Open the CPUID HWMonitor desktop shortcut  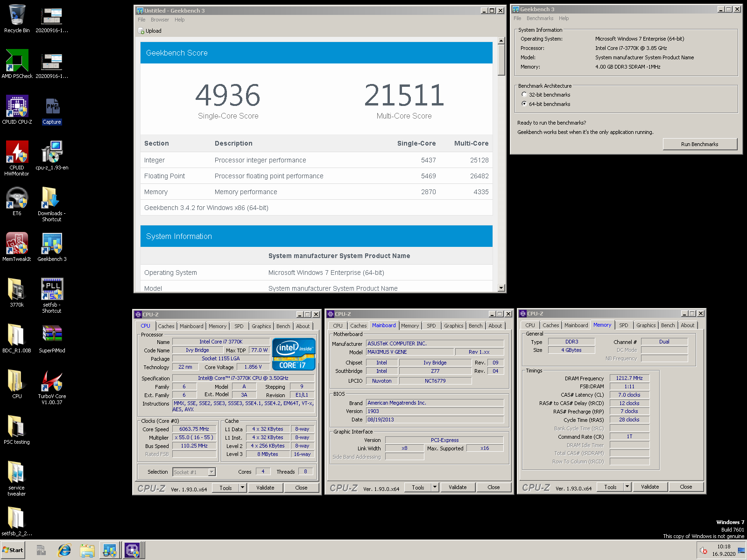coord(17,158)
